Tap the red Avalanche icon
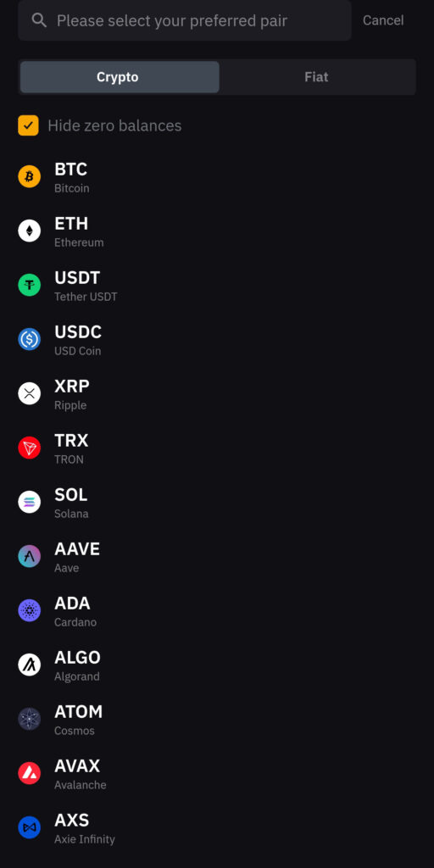The width and height of the screenshot is (434, 868). [30, 773]
